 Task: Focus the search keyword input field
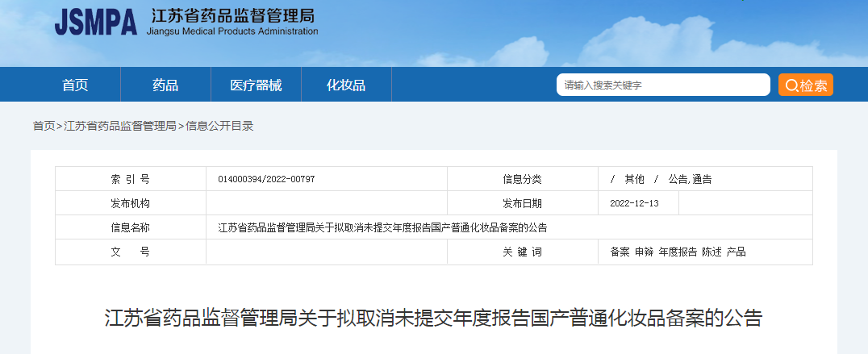pyautogui.click(x=663, y=85)
